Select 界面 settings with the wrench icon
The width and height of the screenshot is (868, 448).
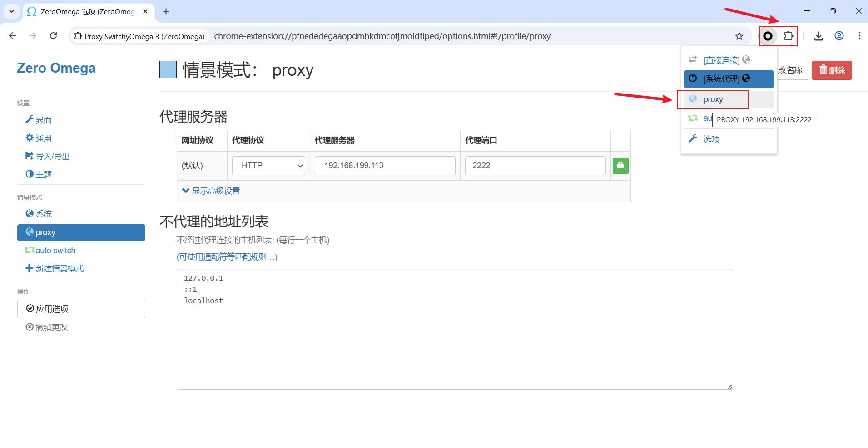43,120
